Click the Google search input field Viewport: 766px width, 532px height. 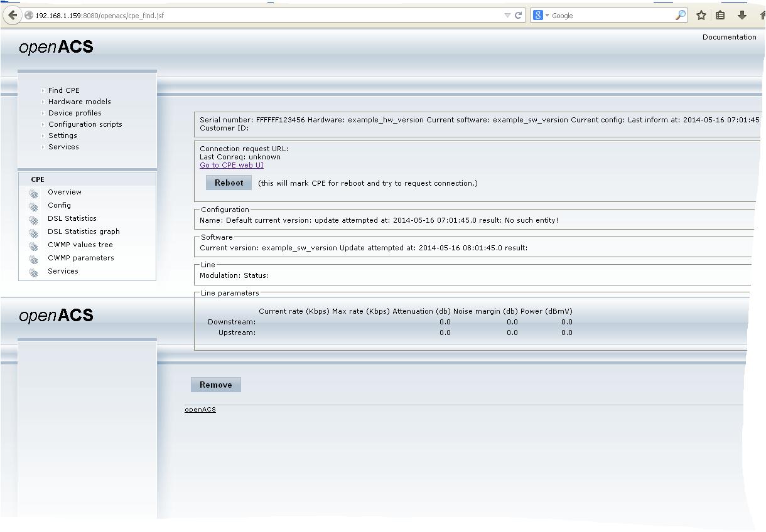pyautogui.click(x=609, y=16)
